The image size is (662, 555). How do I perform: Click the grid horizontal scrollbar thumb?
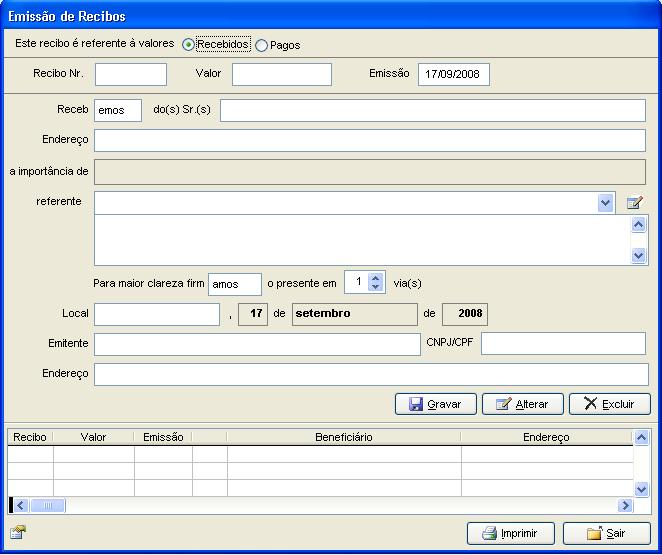(48, 505)
